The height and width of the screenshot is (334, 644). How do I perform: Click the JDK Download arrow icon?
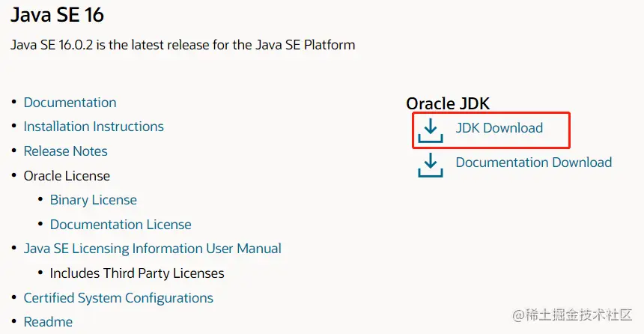(431, 130)
